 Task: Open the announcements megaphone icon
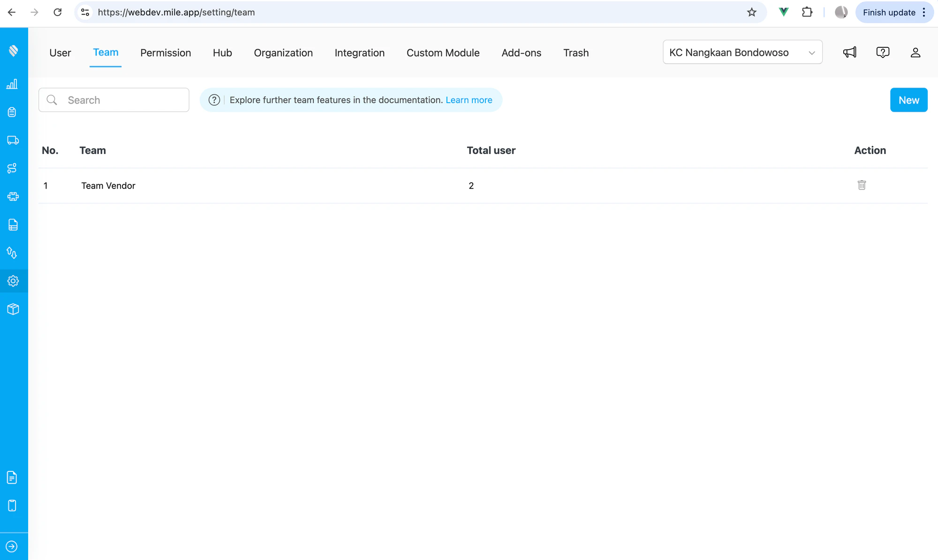[849, 52]
